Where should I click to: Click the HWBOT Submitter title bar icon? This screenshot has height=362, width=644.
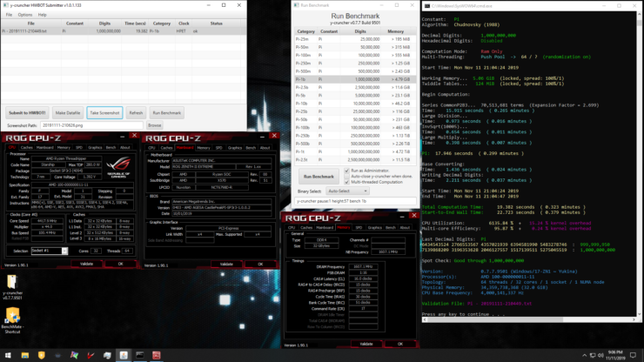[4, 4]
